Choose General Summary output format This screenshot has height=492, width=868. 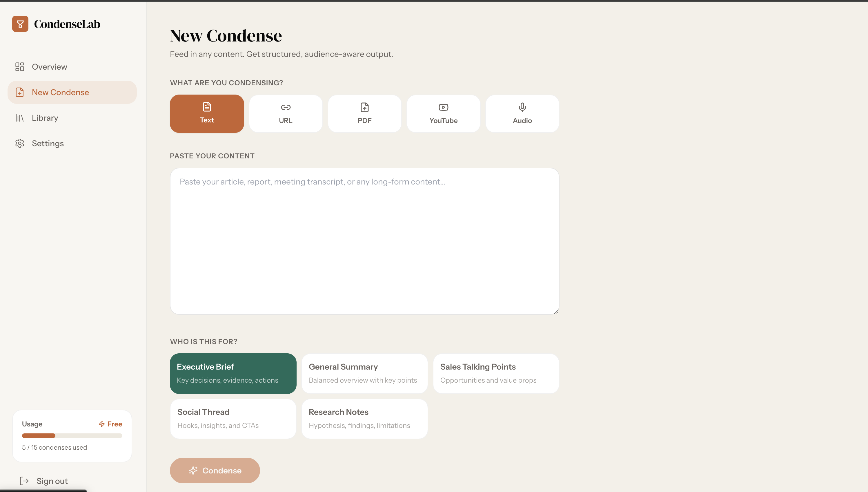364,373
